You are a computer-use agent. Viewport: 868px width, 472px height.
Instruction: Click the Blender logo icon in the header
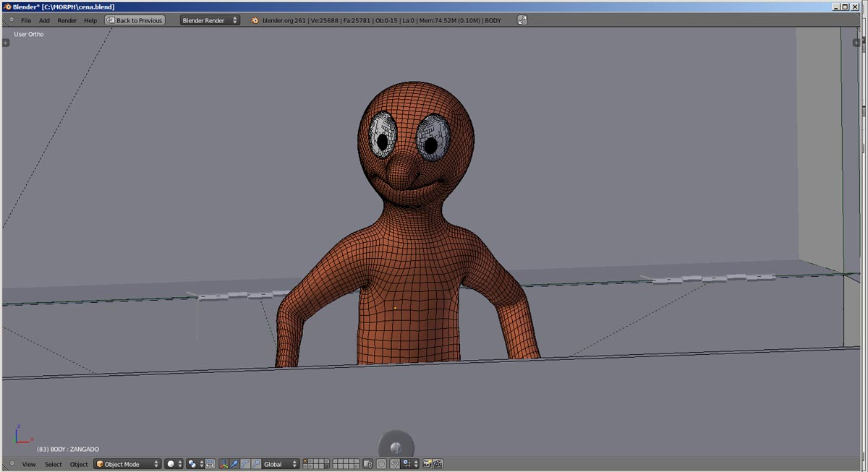[253, 20]
